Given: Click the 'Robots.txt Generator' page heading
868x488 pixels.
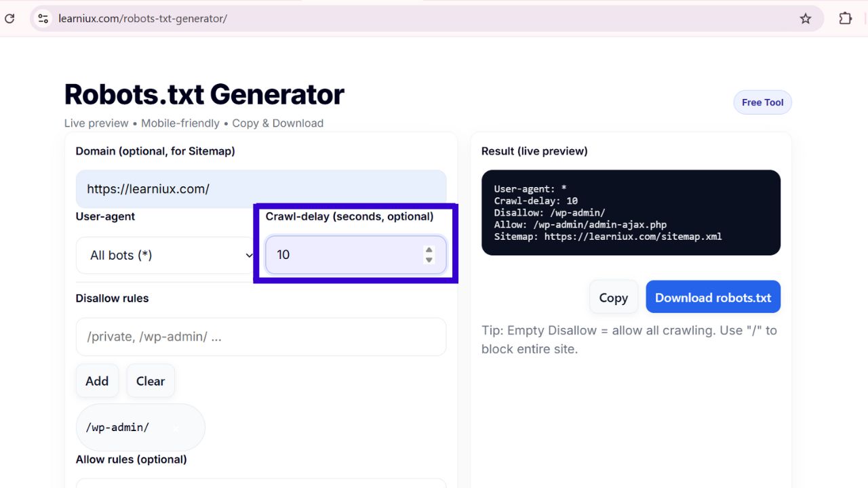Looking at the screenshot, I should [204, 94].
